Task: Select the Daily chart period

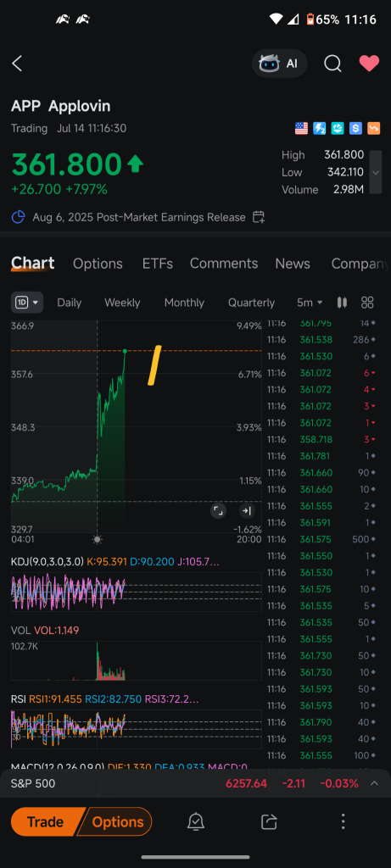Action: click(x=70, y=303)
